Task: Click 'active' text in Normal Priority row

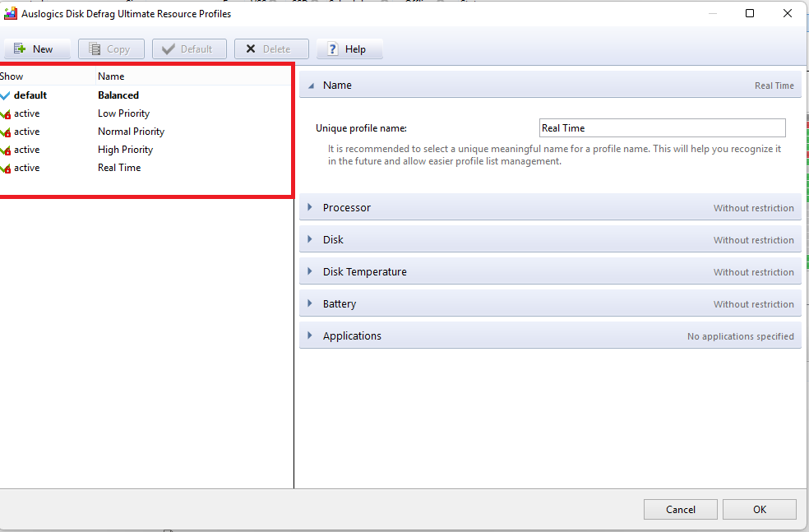Action: point(27,132)
